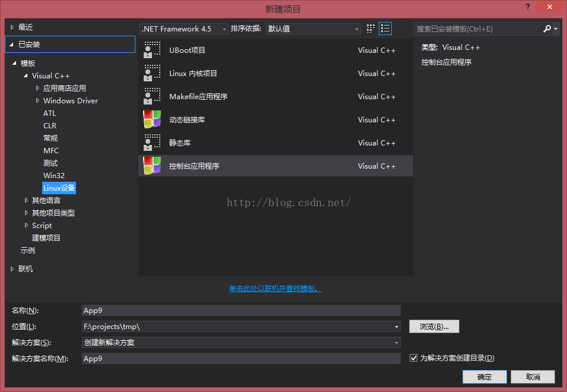Image resolution: width=567 pixels, height=392 pixels.
Task: Select the CLR category
Action: (50, 125)
